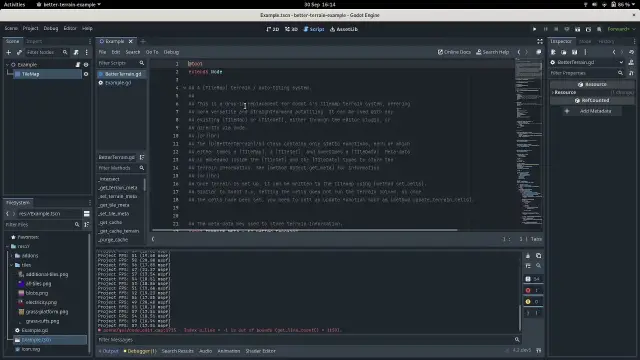
Task: Go back in FileSystem history
Action: coord(7,213)
